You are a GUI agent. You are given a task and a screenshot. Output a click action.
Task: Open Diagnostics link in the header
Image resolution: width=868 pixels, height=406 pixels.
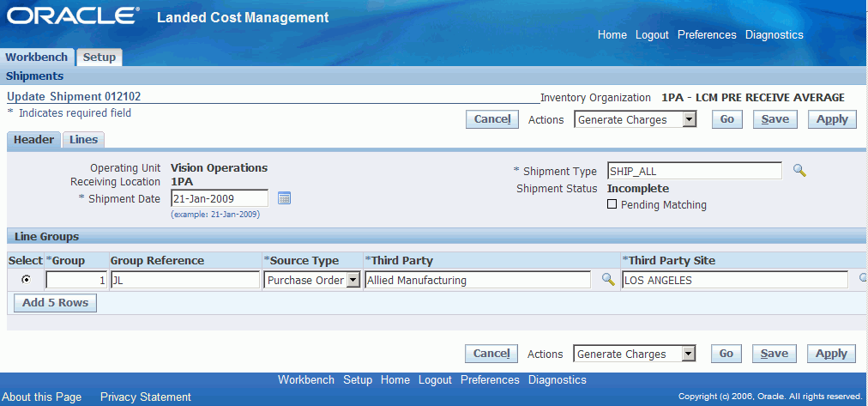pyautogui.click(x=774, y=35)
